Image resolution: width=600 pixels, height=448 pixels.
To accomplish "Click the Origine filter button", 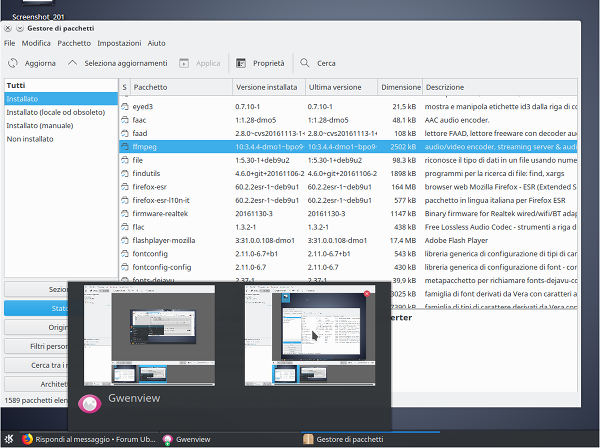I will 36,327.
